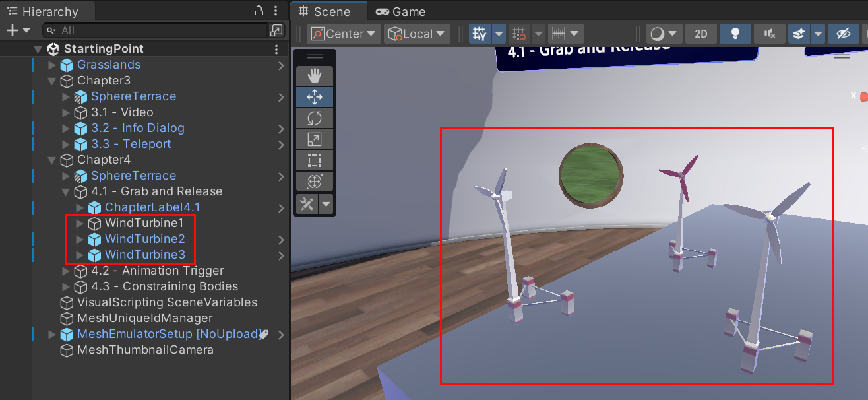Image resolution: width=868 pixels, height=400 pixels.
Task: Select MeshUniqueIdManager object
Action: pos(144,318)
